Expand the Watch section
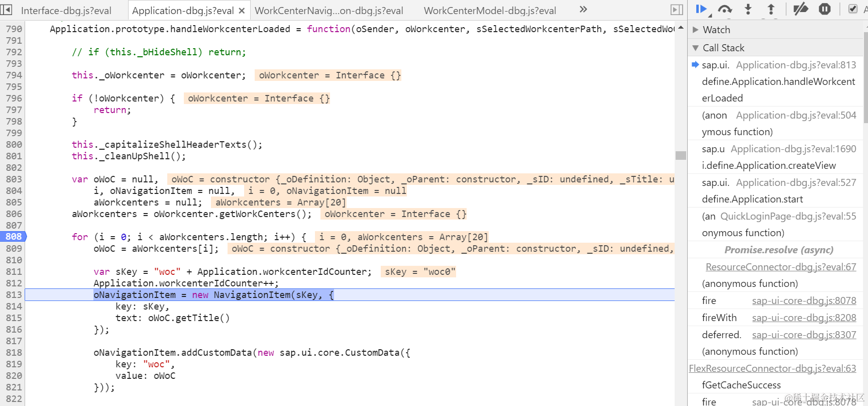868x406 pixels. [696, 30]
